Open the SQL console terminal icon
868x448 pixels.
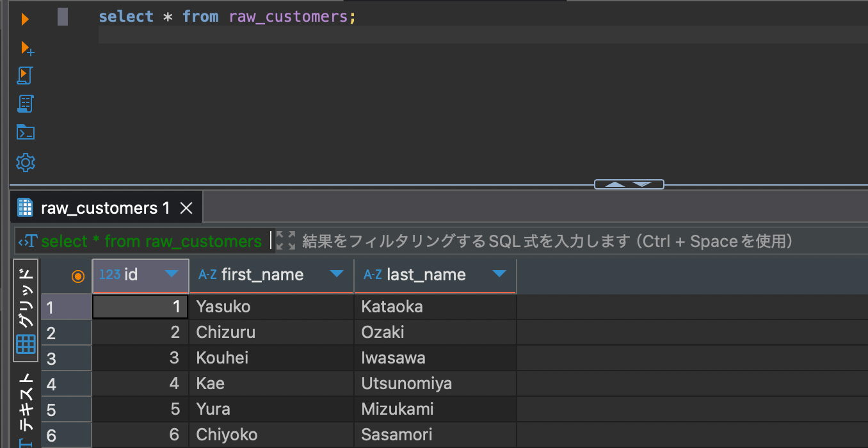coord(25,132)
